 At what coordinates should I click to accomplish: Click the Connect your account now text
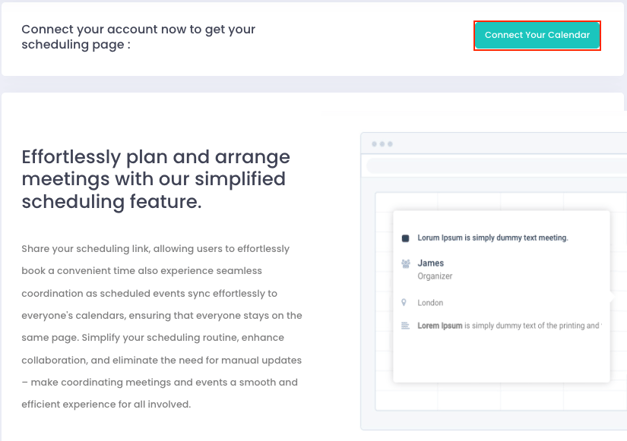click(138, 37)
